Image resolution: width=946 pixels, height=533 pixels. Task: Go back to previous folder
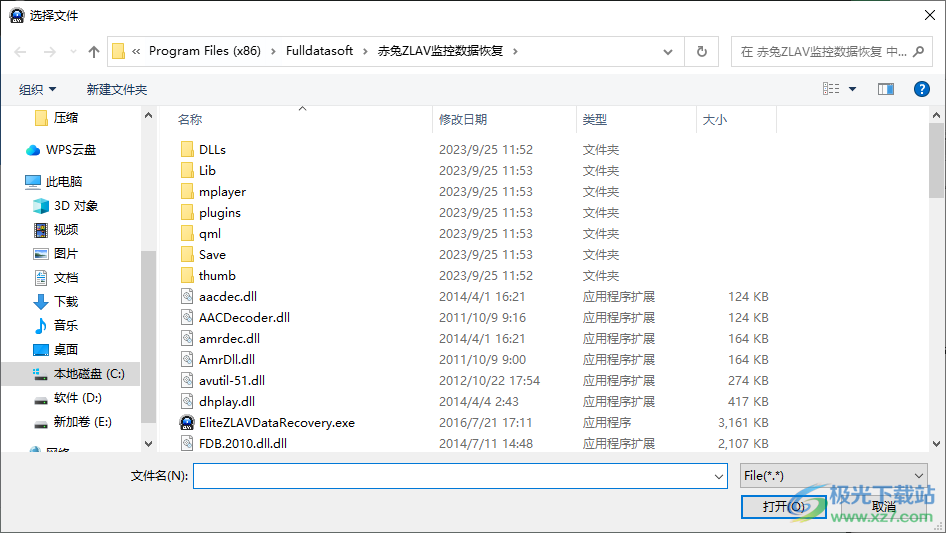point(20,52)
